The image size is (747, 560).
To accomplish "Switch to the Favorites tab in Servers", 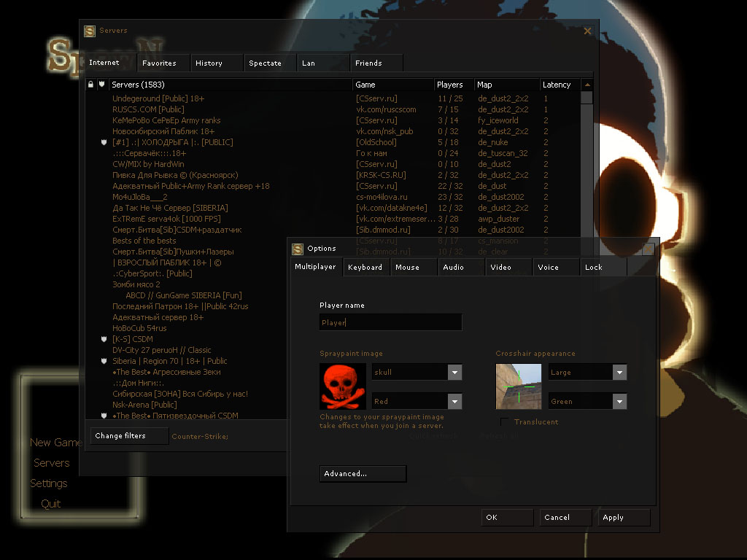I will pos(163,63).
